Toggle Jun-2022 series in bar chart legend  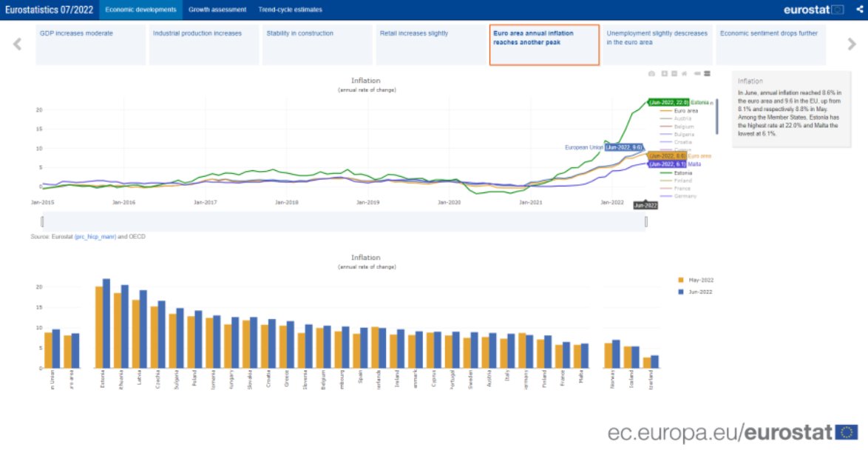695,292
